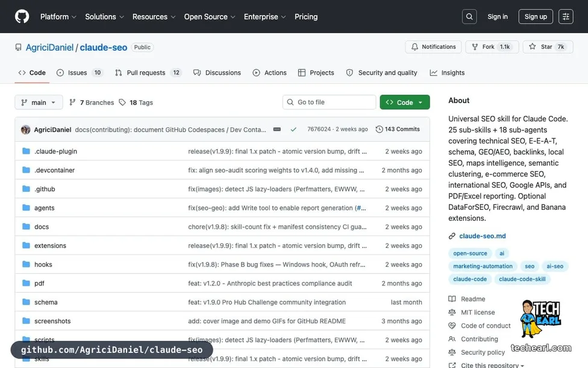Select the marketing-automation topic tag
The image size is (588, 368).
pyautogui.click(x=483, y=266)
